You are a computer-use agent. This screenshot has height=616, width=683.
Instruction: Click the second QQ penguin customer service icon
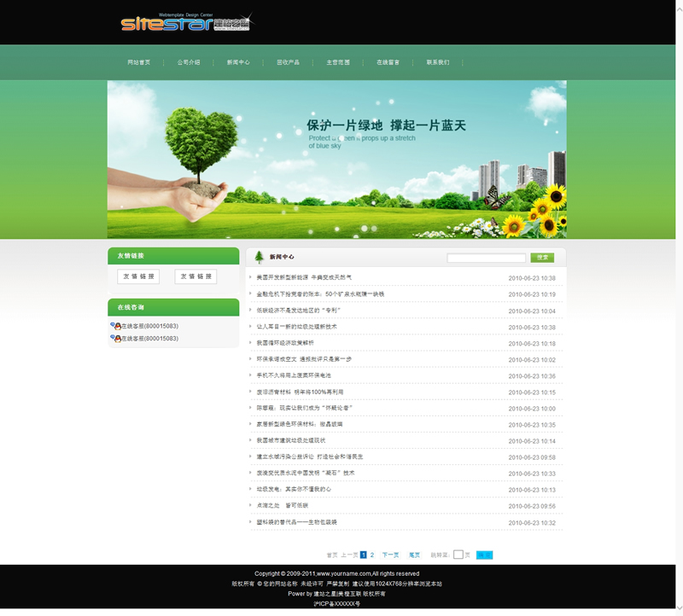[115, 339]
